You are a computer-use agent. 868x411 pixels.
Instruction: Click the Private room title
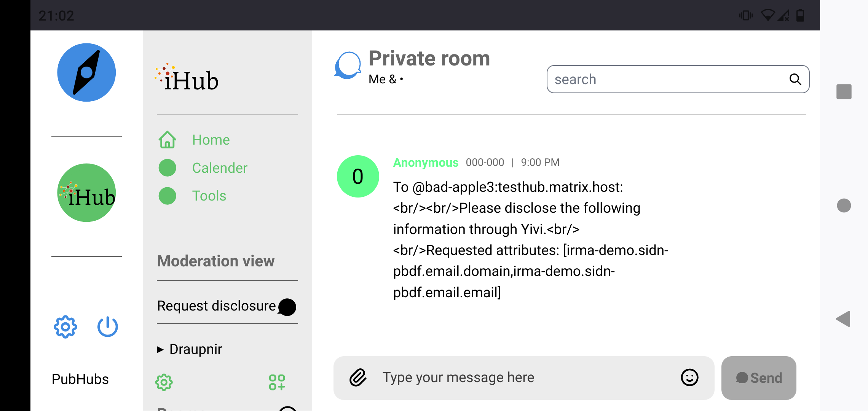(429, 58)
